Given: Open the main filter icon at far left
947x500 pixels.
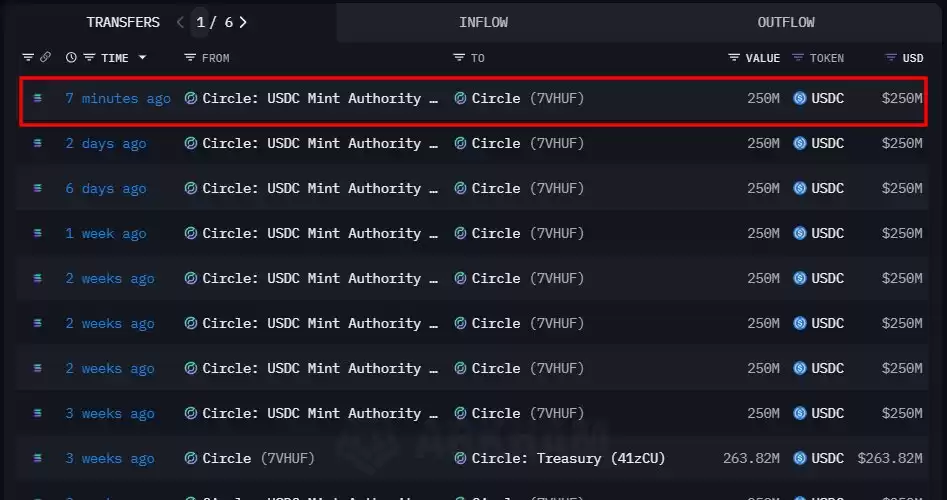Looking at the screenshot, I should pos(28,57).
